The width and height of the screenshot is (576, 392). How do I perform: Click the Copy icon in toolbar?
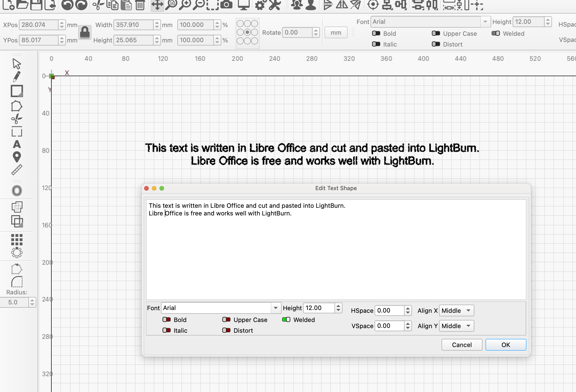click(112, 5)
